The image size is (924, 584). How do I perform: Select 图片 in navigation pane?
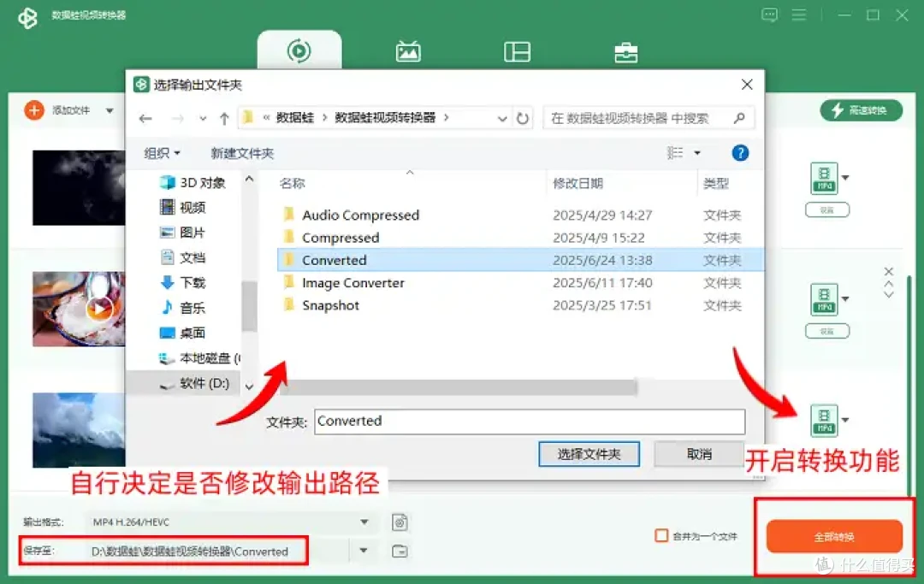tap(183, 233)
